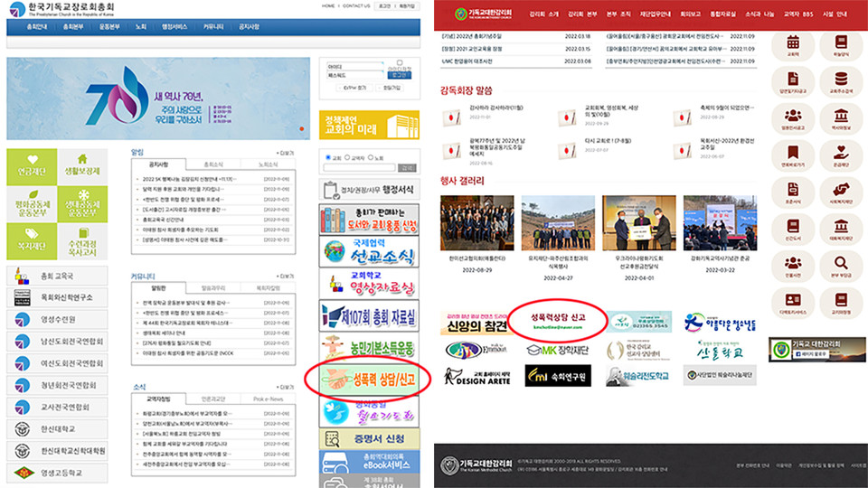
Task: Click the 아이디 input field
Action: [354, 66]
